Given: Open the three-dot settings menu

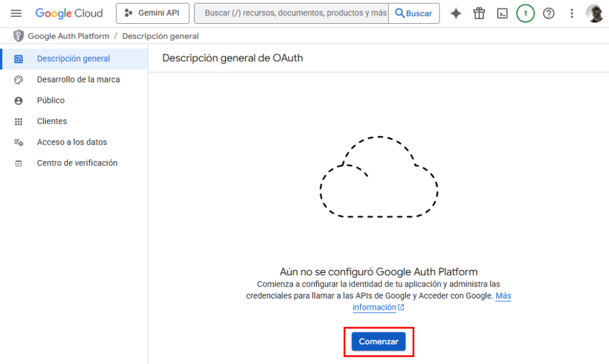Looking at the screenshot, I should [572, 13].
